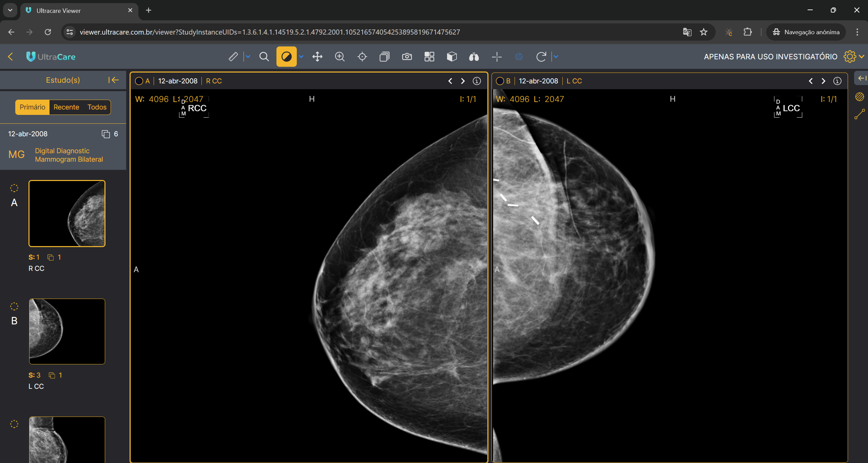The height and width of the screenshot is (463, 868).
Task: Click the 3D cube rendering icon
Action: (451, 57)
